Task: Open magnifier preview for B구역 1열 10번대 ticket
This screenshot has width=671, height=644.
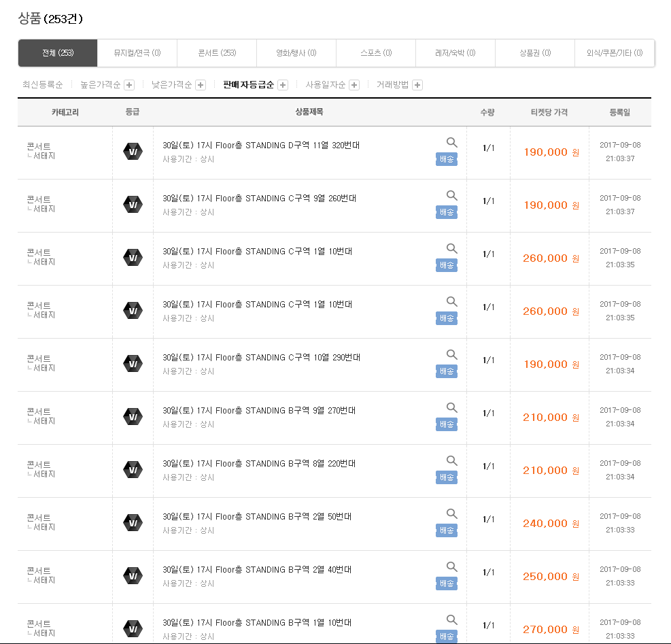Action: click(451, 620)
